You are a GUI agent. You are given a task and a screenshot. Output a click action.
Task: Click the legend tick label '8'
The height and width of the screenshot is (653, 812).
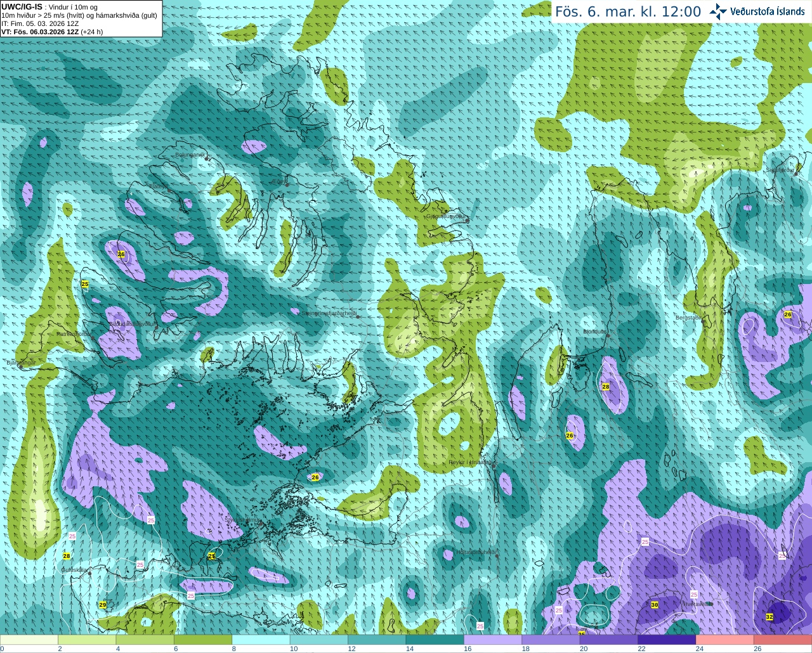point(234,649)
